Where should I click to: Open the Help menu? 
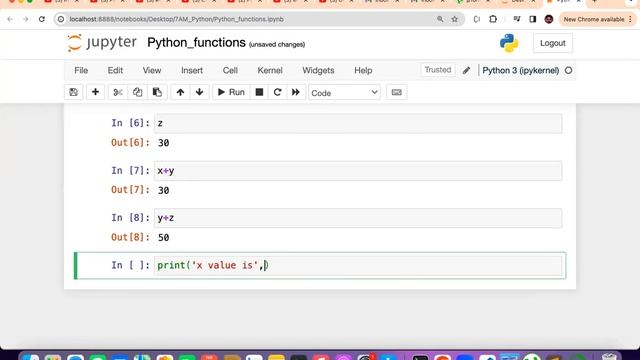click(x=363, y=70)
